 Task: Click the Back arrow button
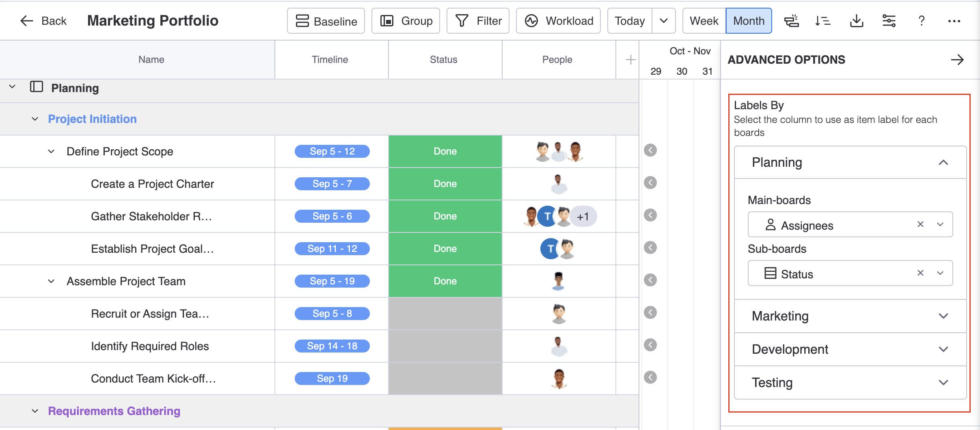(x=43, y=21)
